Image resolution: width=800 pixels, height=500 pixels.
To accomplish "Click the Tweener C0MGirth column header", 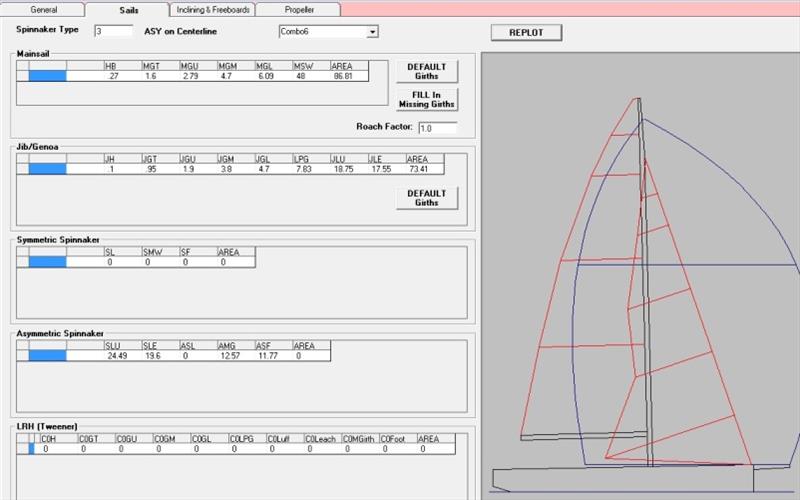I will point(361,438).
